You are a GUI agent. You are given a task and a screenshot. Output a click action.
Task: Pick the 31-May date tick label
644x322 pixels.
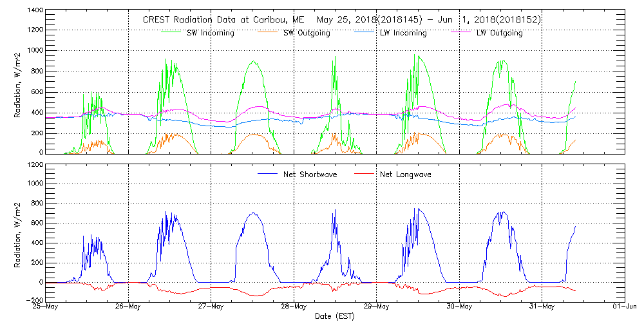(542, 307)
